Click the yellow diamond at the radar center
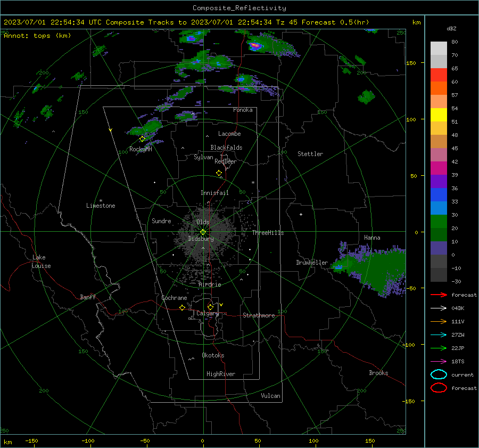The width and height of the screenshot is (479, 448). (x=203, y=232)
